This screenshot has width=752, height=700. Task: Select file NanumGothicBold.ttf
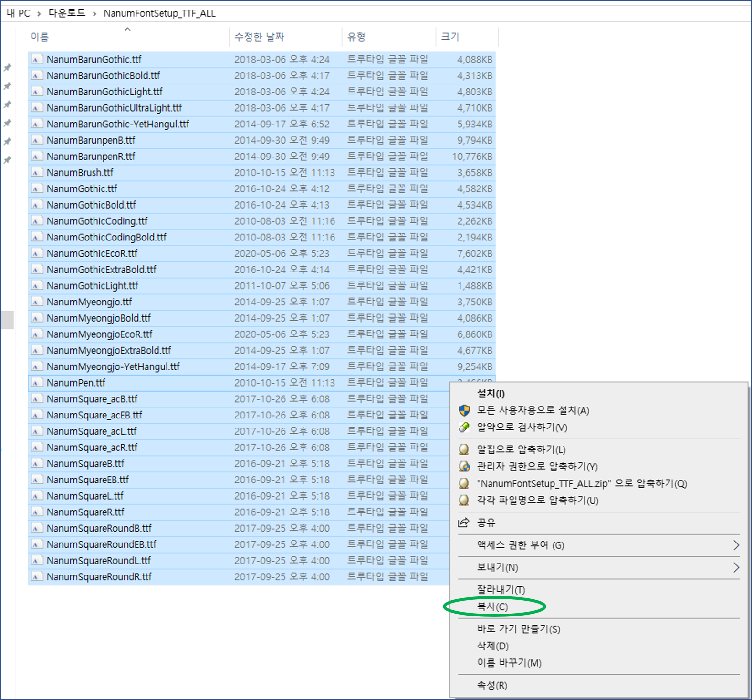[91, 205]
